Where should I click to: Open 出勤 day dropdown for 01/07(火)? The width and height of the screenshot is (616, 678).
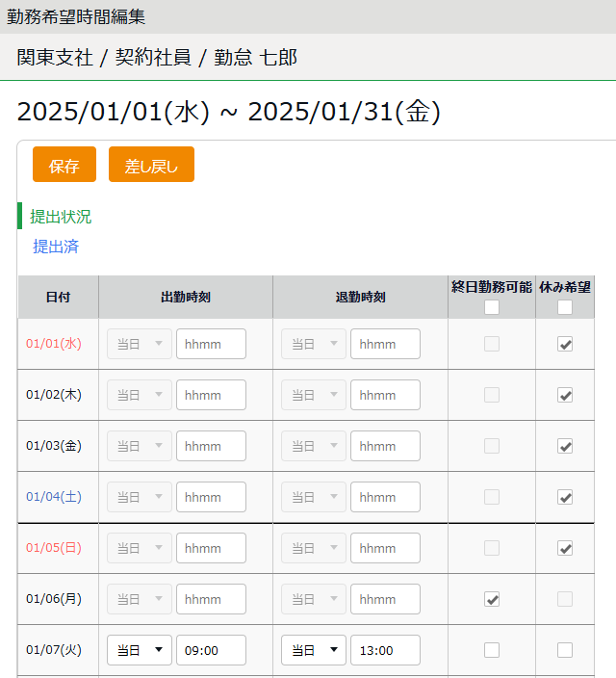[x=140, y=650]
